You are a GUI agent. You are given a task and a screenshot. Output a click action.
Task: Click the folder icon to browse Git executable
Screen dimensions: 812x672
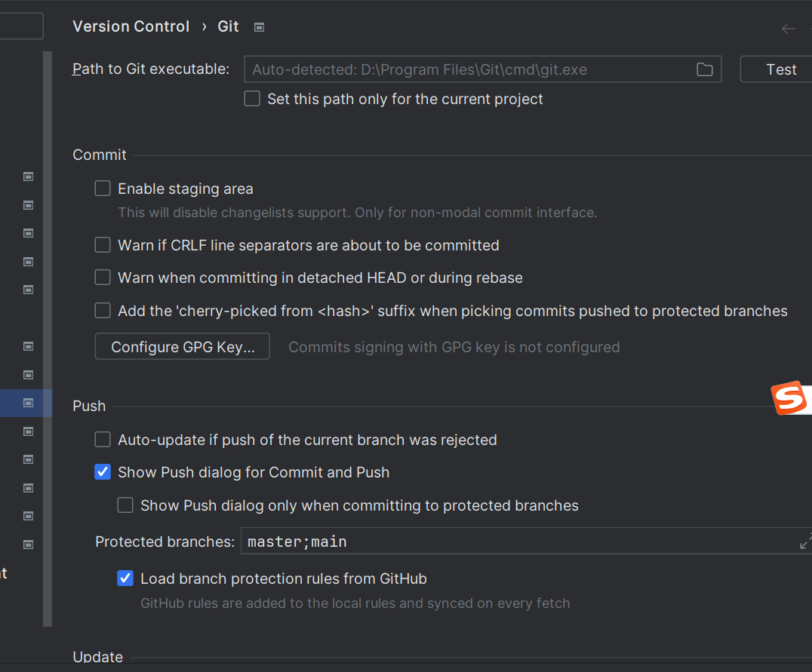(704, 69)
